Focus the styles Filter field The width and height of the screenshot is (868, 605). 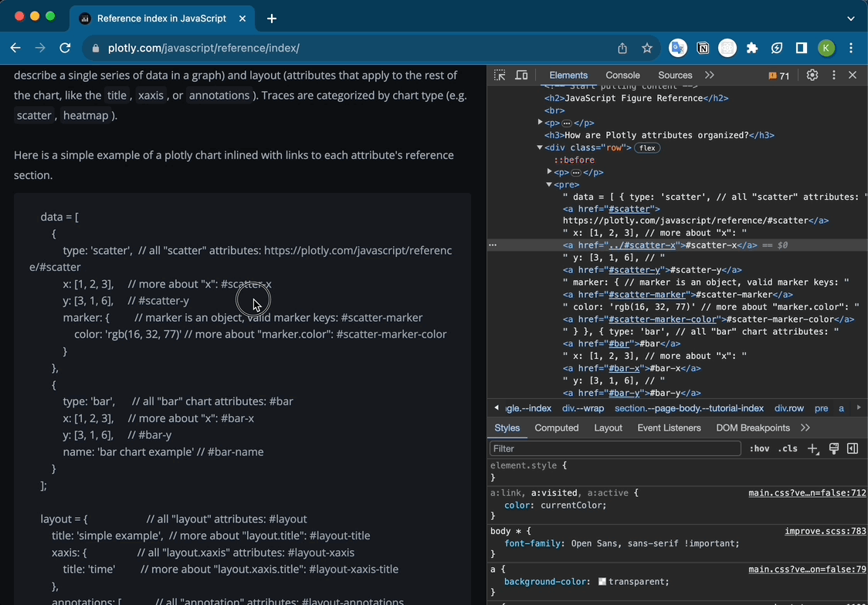615,448
